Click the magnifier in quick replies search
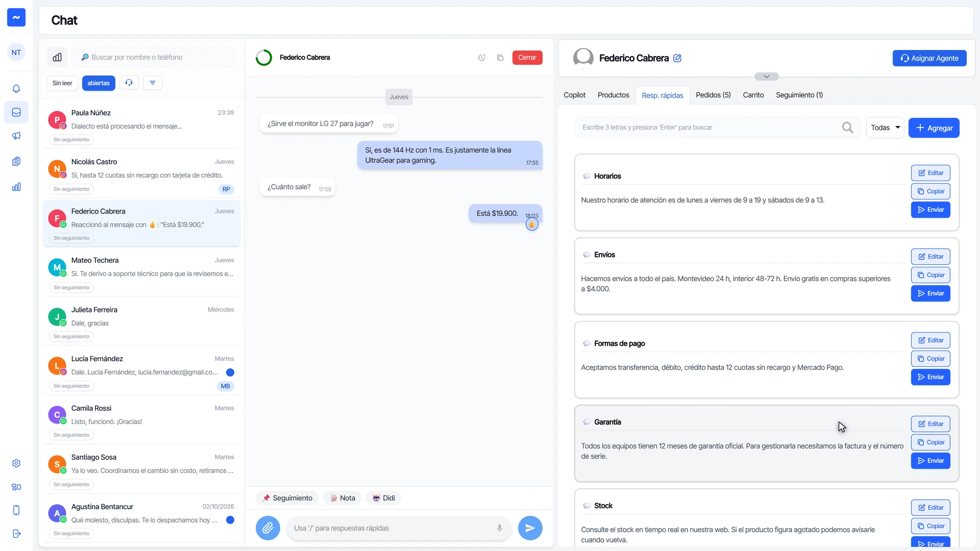Screen dimensions: 980x551 point(847,128)
